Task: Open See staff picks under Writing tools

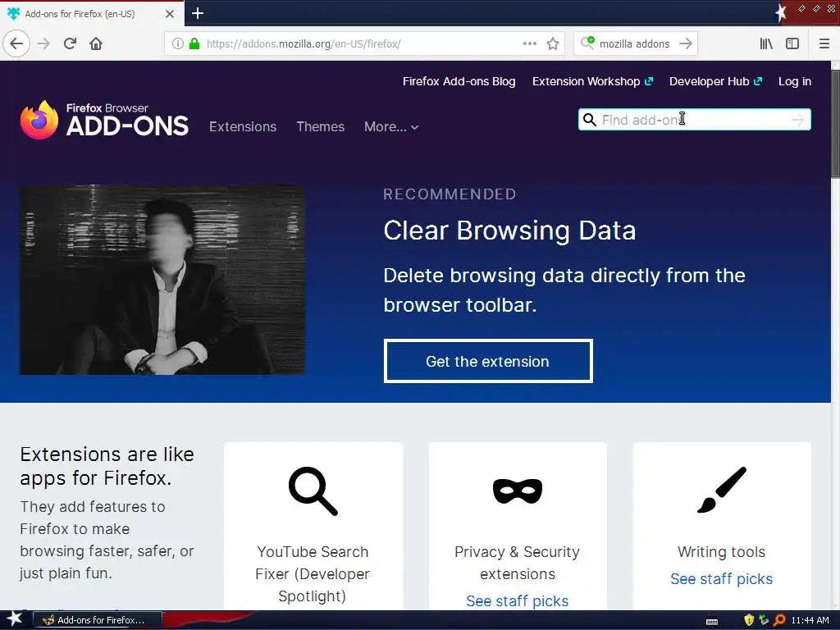Action: (x=722, y=579)
